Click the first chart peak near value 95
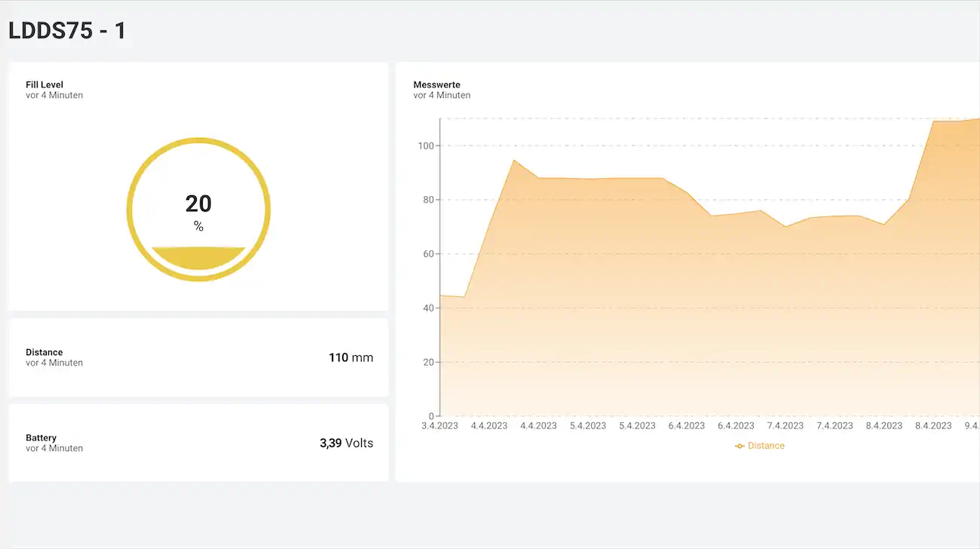 [x=513, y=160]
